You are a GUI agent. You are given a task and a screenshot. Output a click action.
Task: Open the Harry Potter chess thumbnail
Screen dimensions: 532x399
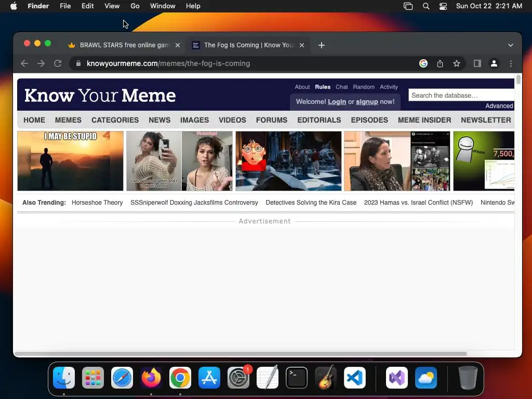coord(289,161)
